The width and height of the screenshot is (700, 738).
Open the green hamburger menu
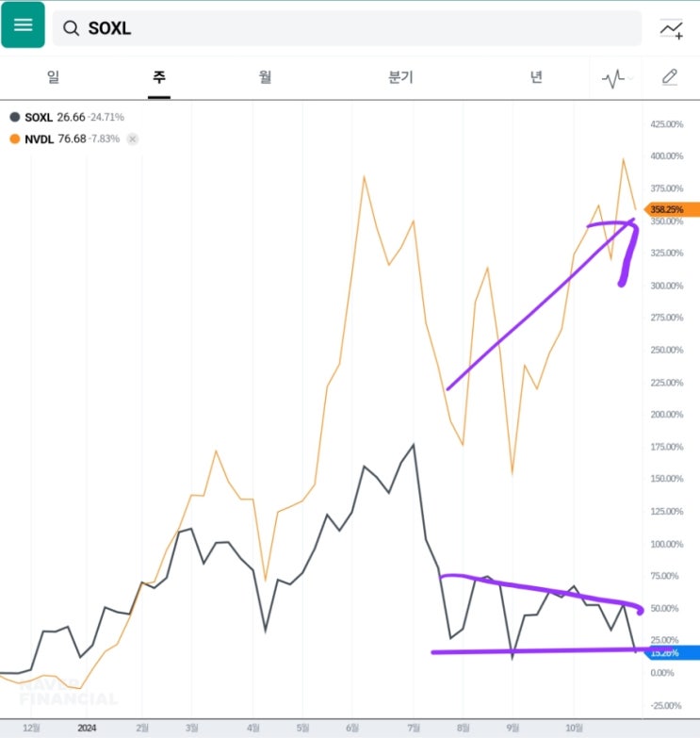(x=23, y=25)
